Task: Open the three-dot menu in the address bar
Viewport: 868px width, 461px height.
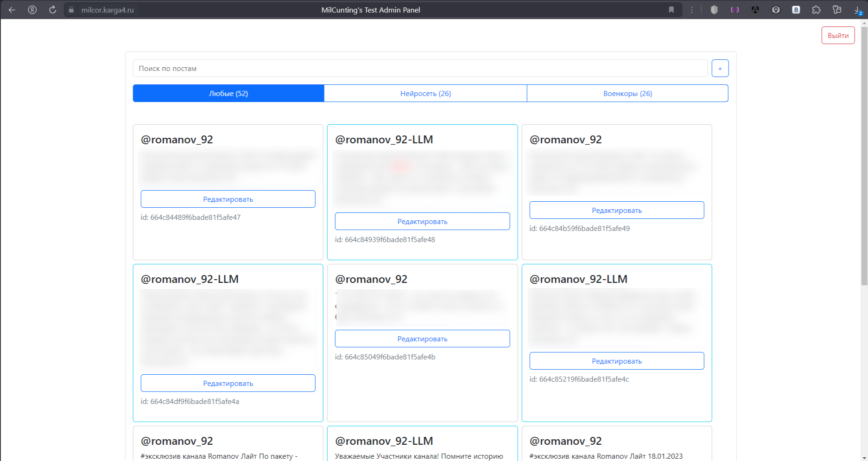Action: (x=692, y=10)
